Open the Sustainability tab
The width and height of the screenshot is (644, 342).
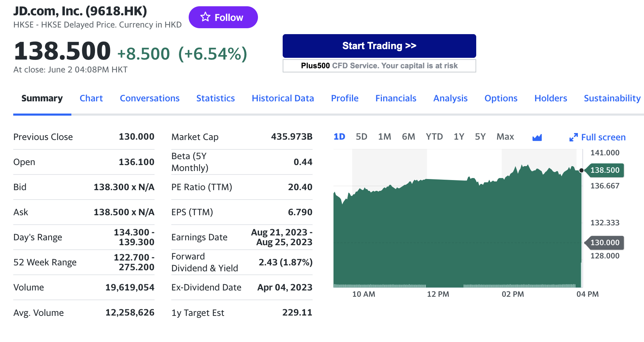(x=612, y=99)
